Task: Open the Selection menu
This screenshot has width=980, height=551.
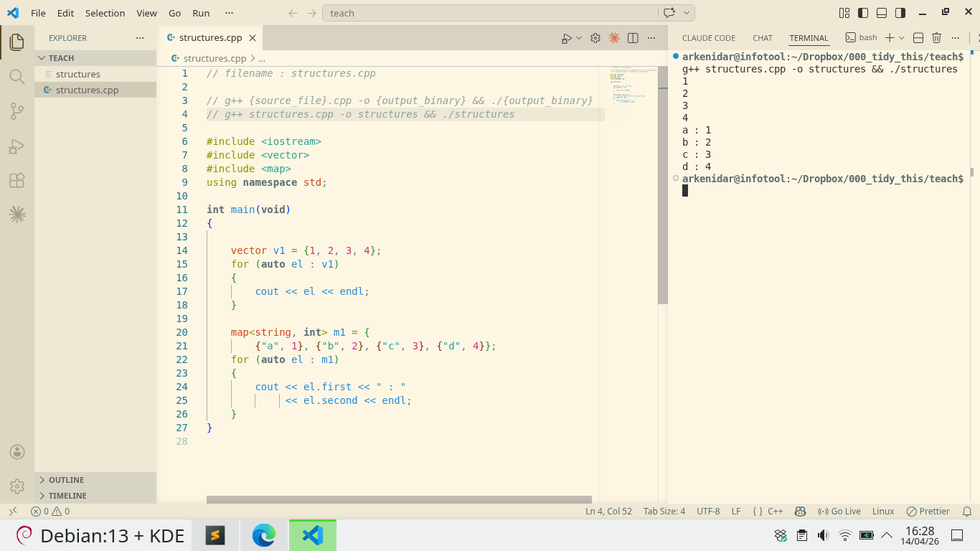Action: pos(105,13)
